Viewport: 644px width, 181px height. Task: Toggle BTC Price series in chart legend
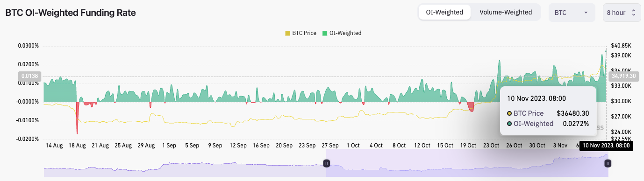click(x=301, y=33)
